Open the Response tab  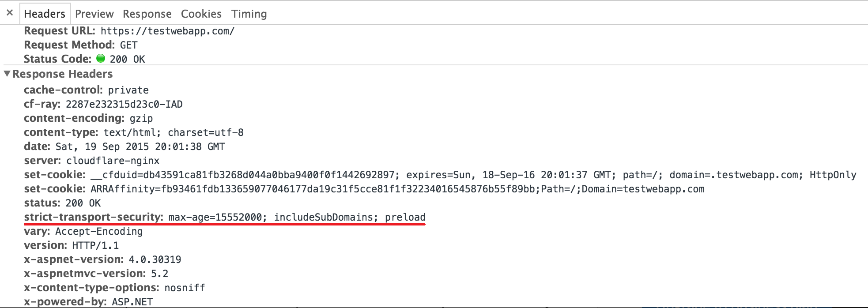[x=147, y=14]
